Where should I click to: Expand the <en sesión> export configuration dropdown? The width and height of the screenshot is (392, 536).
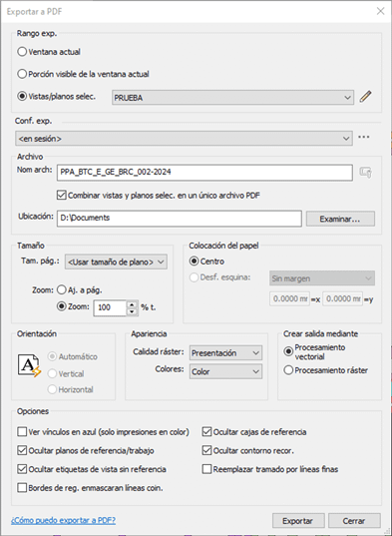pos(184,139)
